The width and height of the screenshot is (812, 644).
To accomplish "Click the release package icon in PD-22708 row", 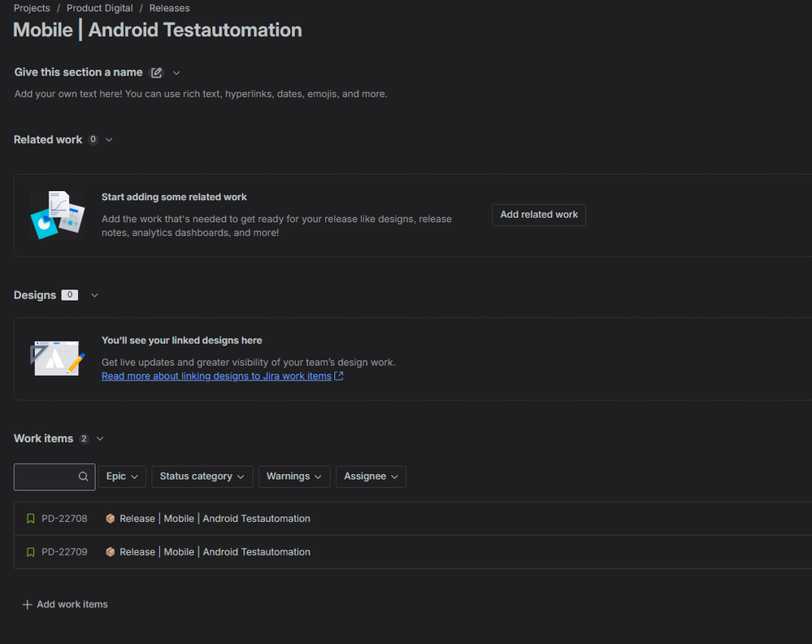I will 110,519.
